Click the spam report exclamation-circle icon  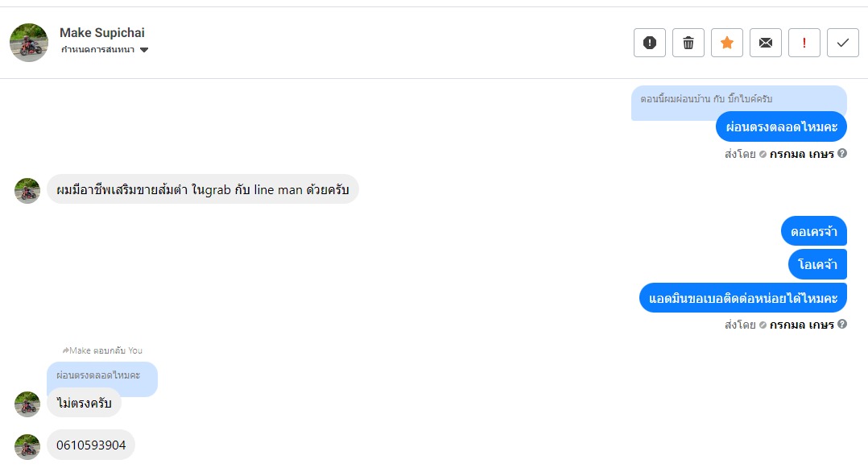(650, 43)
